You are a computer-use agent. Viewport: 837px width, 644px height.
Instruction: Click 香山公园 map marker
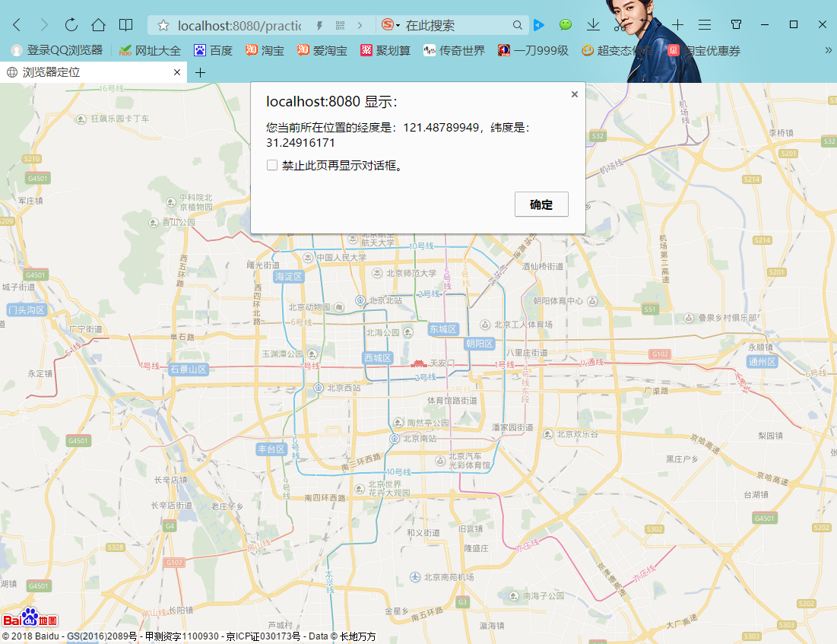[x=154, y=222]
